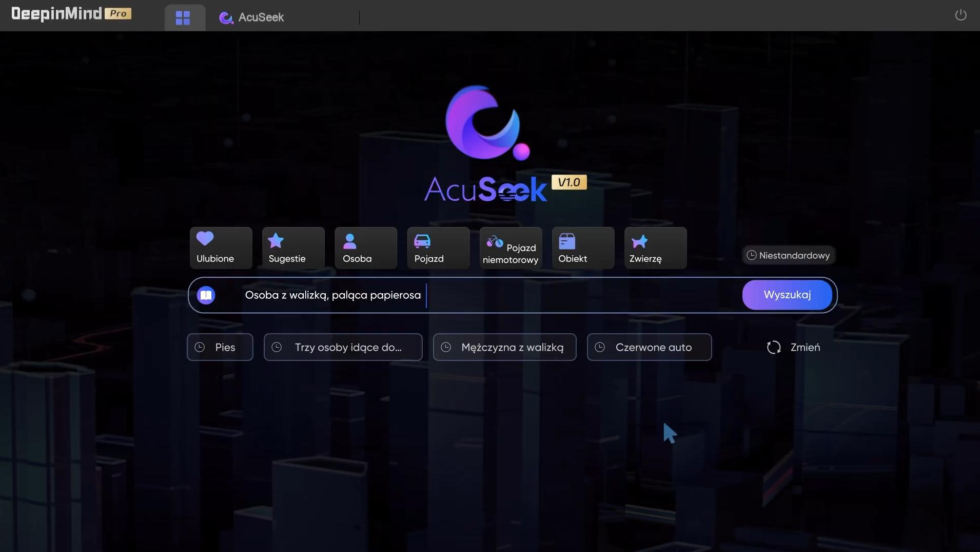
Task: Open the Ulubione heart category
Action: point(221,248)
